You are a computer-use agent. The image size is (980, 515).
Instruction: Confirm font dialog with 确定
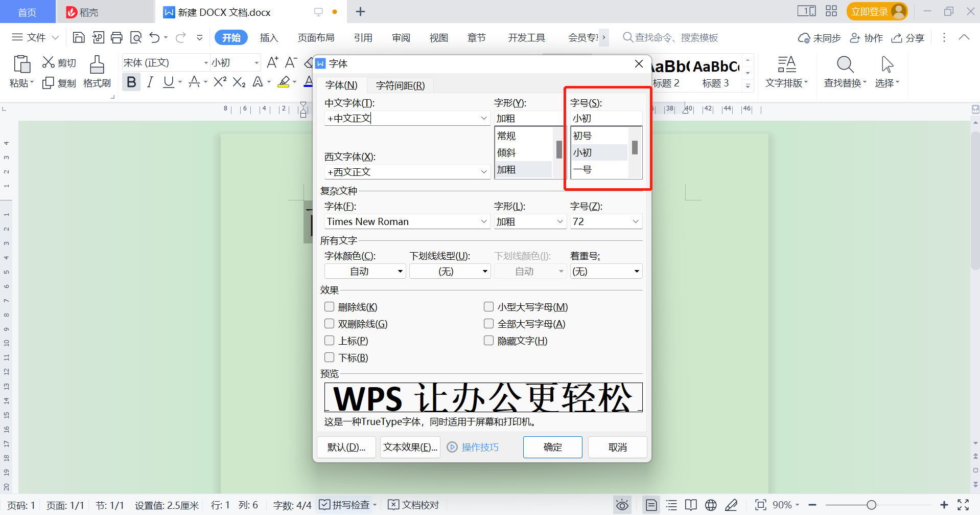pos(552,447)
